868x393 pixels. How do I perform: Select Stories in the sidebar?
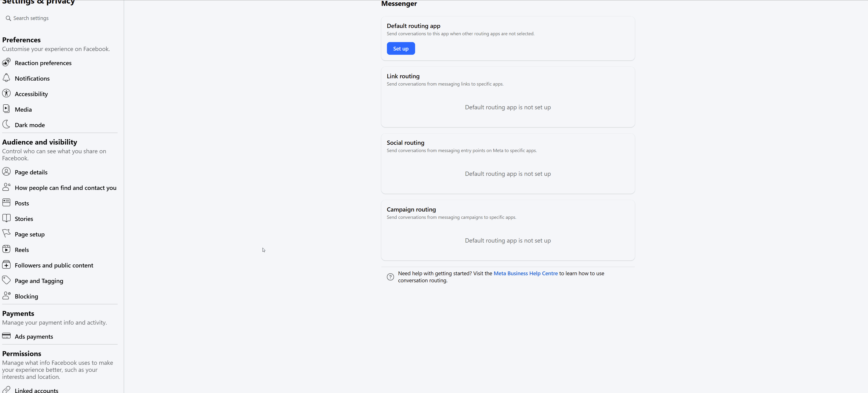click(x=24, y=219)
